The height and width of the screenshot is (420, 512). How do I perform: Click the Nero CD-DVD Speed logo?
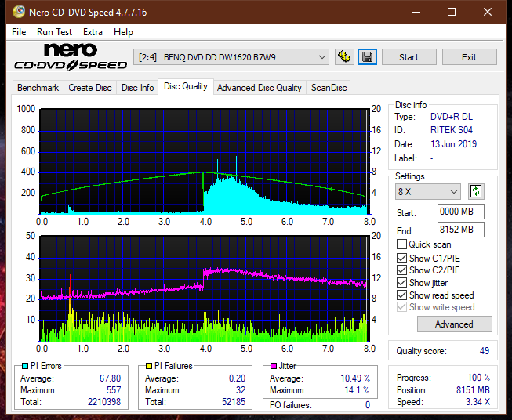[x=71, y=56]
